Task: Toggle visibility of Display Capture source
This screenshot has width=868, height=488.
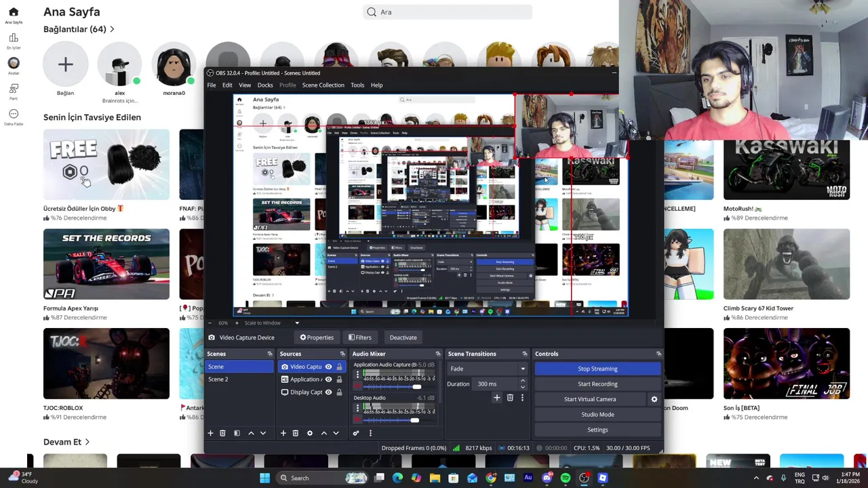Action: [x=328, y=392]
